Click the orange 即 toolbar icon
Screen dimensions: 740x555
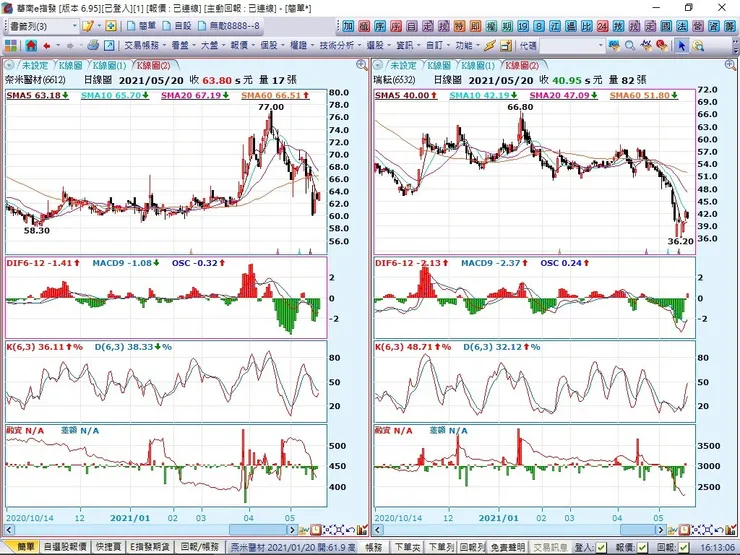[475, 26]
